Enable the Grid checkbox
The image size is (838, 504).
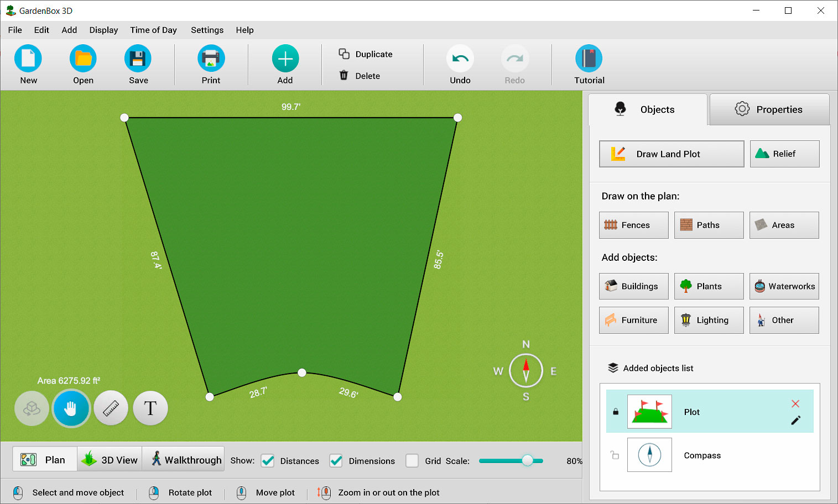[x=412, y=461]
